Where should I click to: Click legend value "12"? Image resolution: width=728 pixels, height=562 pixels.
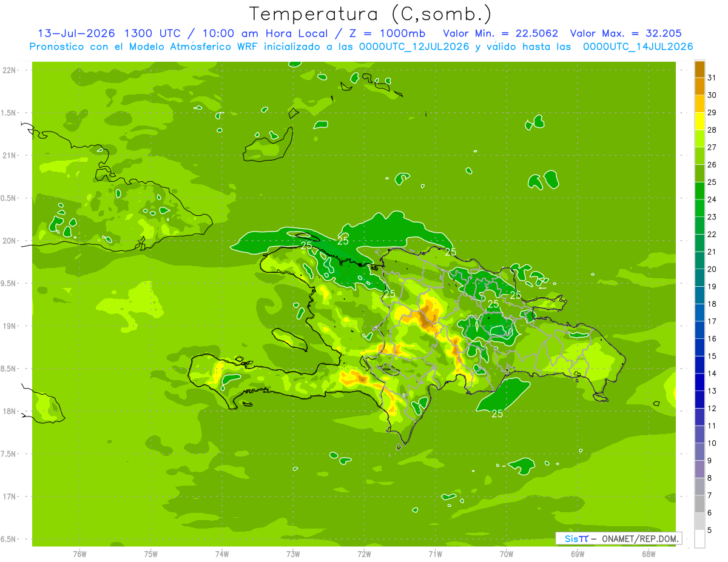(x=712, y=409)
